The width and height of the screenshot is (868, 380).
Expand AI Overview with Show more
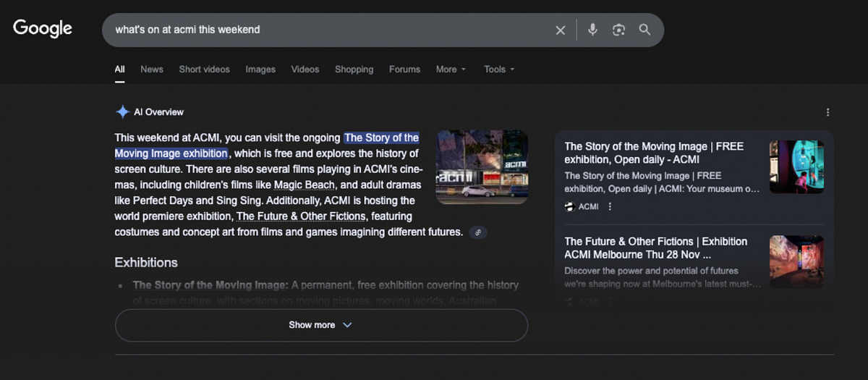[320, 325]
